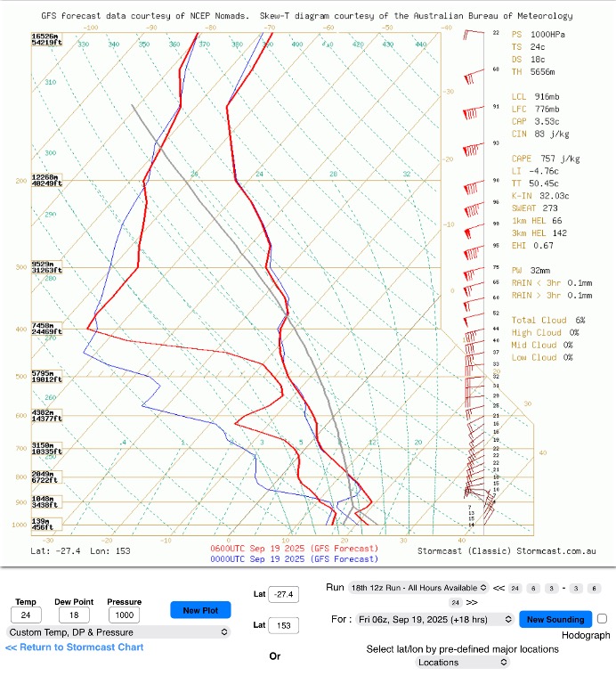
Task: Click the 3 button right of the dash
Action: tap(576, 588)
